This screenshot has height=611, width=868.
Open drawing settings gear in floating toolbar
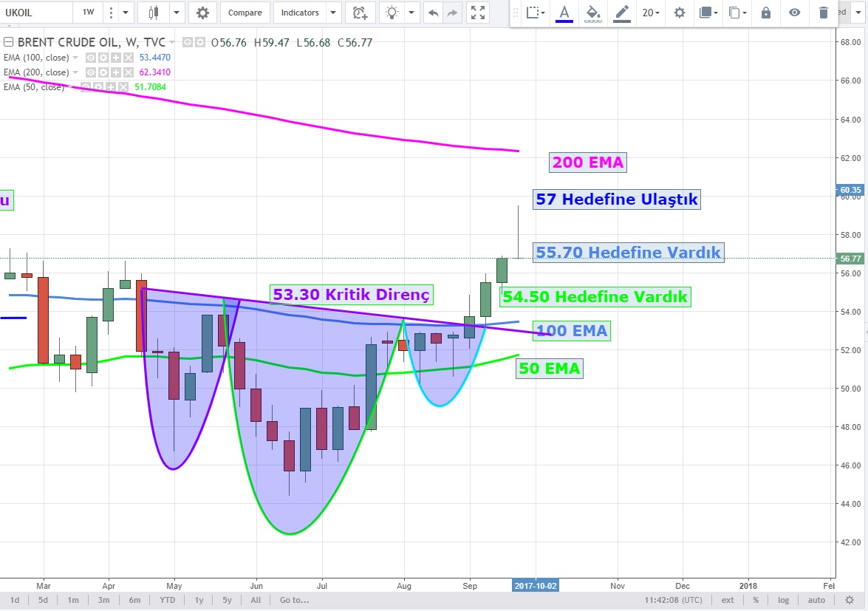pos(680,13)
